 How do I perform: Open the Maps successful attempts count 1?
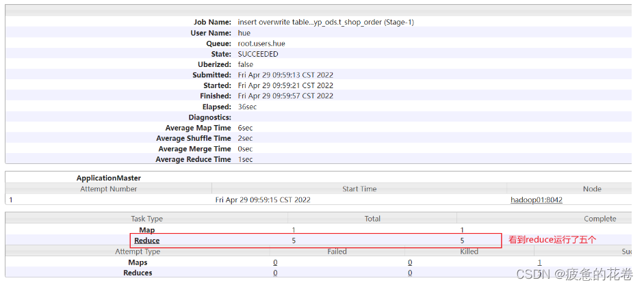tap(540, 262)
